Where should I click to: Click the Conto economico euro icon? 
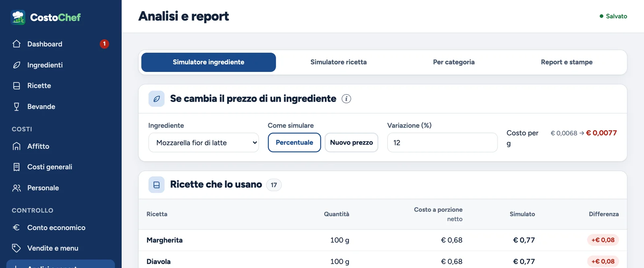tap(17, 227)
